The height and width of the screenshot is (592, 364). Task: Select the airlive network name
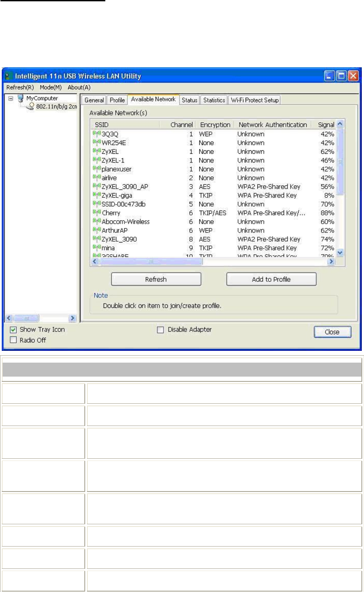(109, 178)
